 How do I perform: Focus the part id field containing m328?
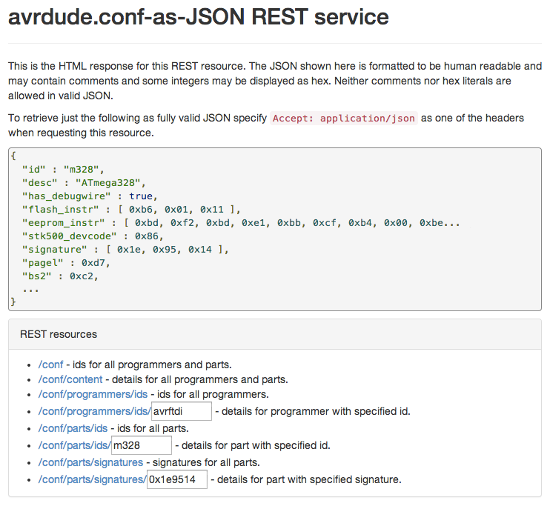point(141,445)
